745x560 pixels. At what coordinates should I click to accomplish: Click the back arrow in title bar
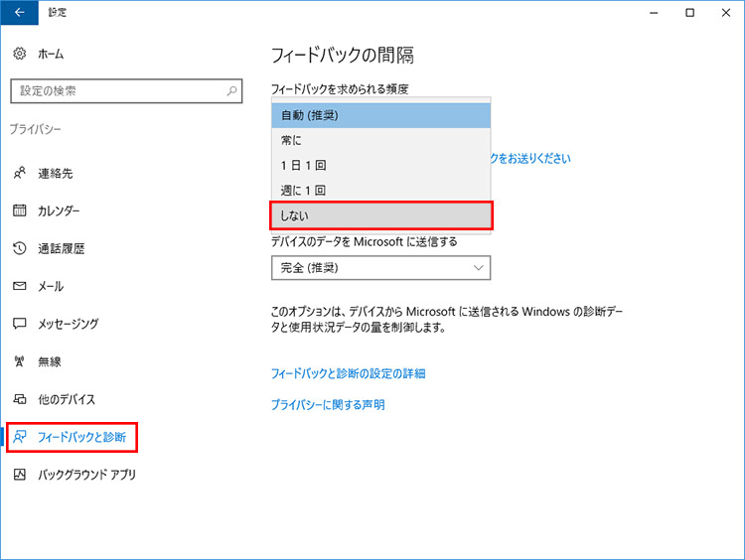point(19,12)
